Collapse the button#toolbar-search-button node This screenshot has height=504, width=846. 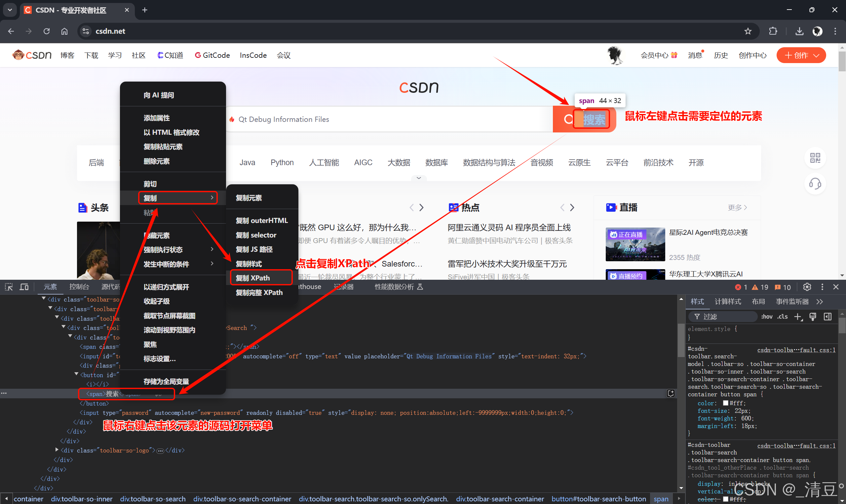click(x=76, y=374)
